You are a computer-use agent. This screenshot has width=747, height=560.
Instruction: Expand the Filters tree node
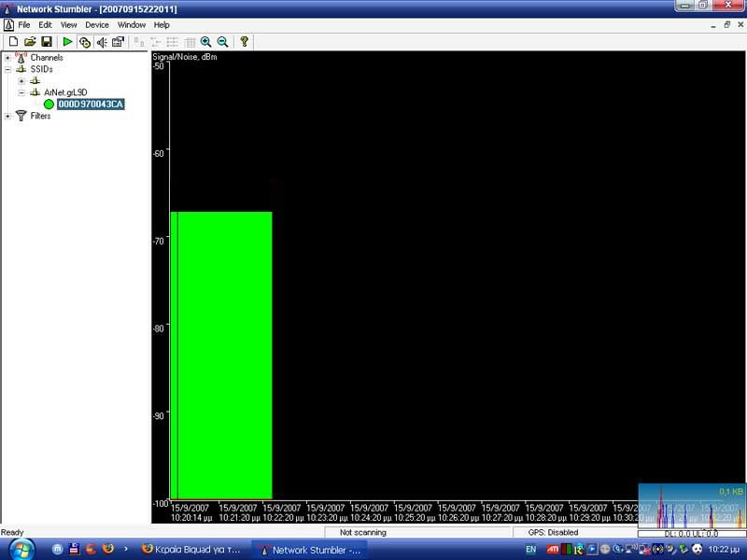[x=7, y=116]
